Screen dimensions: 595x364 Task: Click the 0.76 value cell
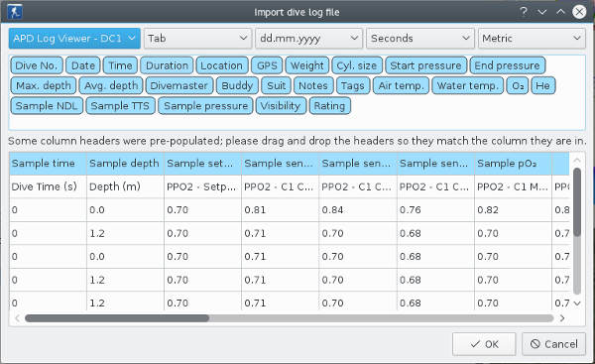(x=435, y=210)
